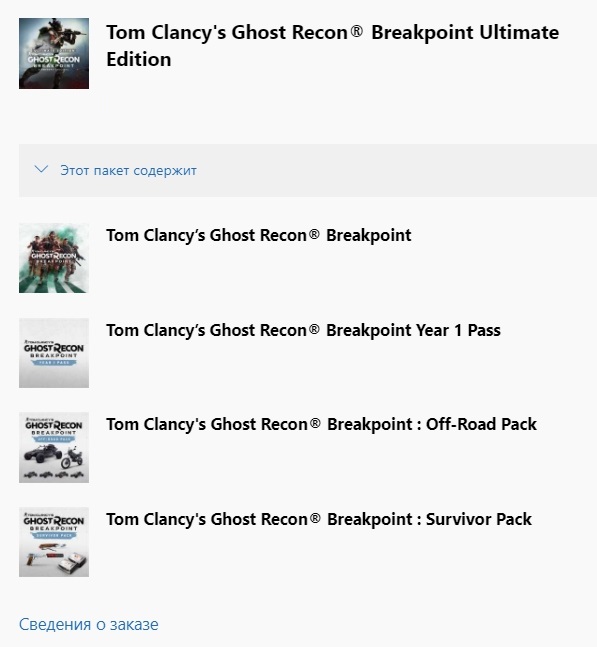Click the blue Year 1 Pass badge
Viewport: 597px width, 647px height.
[54, 363]
